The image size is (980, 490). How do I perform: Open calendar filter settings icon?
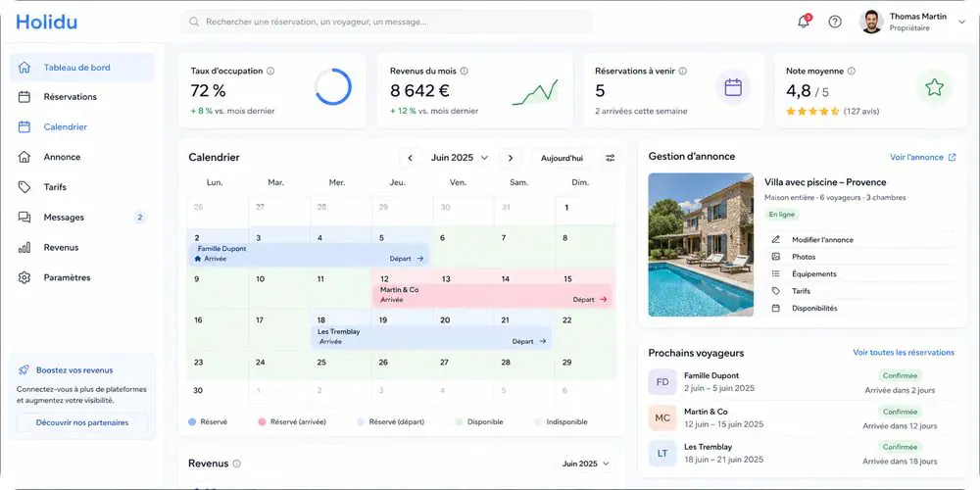tap(610, 158)
